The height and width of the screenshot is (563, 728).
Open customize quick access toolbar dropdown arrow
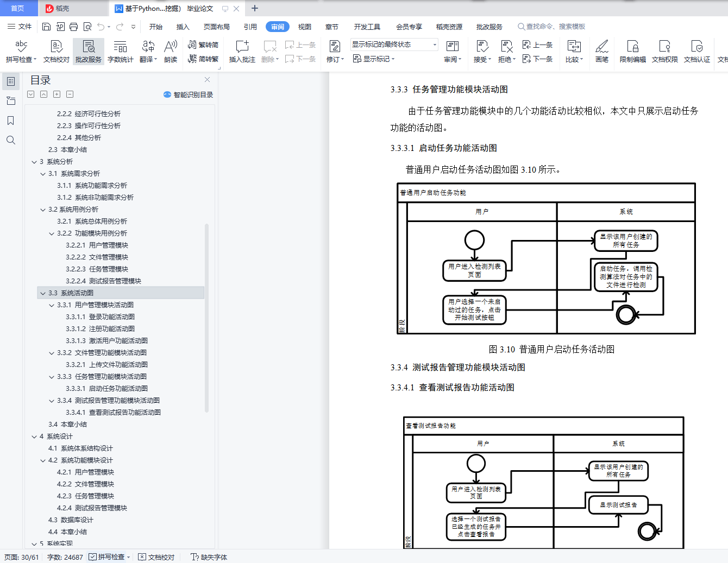point(133,27)
